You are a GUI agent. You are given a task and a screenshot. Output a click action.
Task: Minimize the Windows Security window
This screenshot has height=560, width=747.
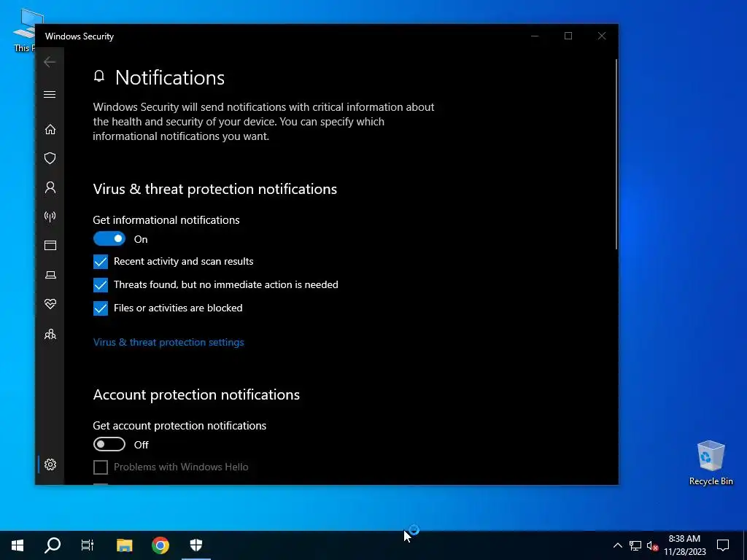535,36
